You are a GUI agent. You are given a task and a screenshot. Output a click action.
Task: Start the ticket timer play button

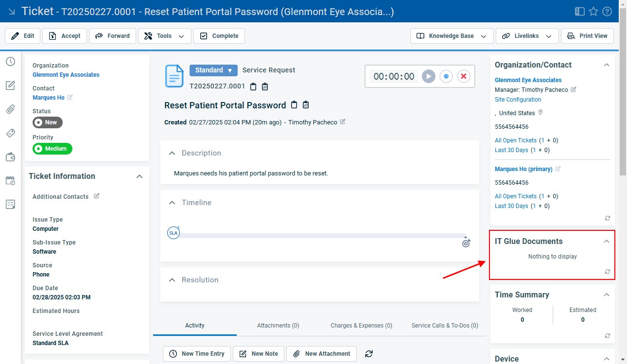(x=428, y=76)
